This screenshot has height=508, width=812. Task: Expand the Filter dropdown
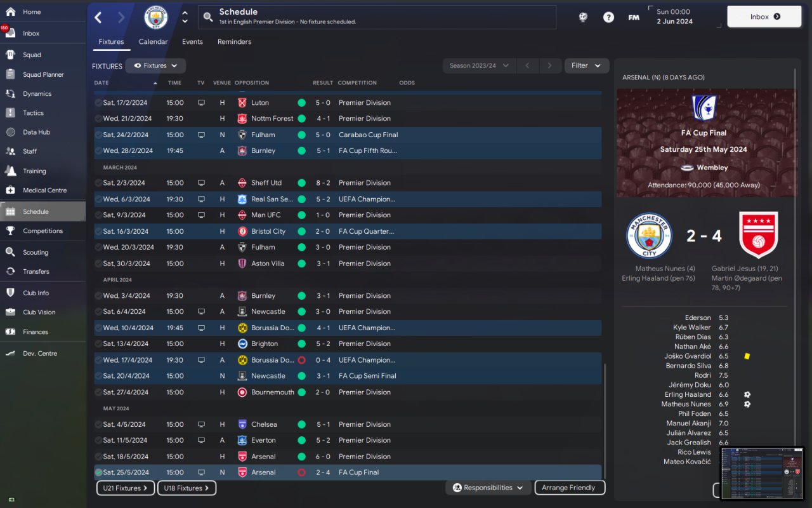[x=586, y=65]
